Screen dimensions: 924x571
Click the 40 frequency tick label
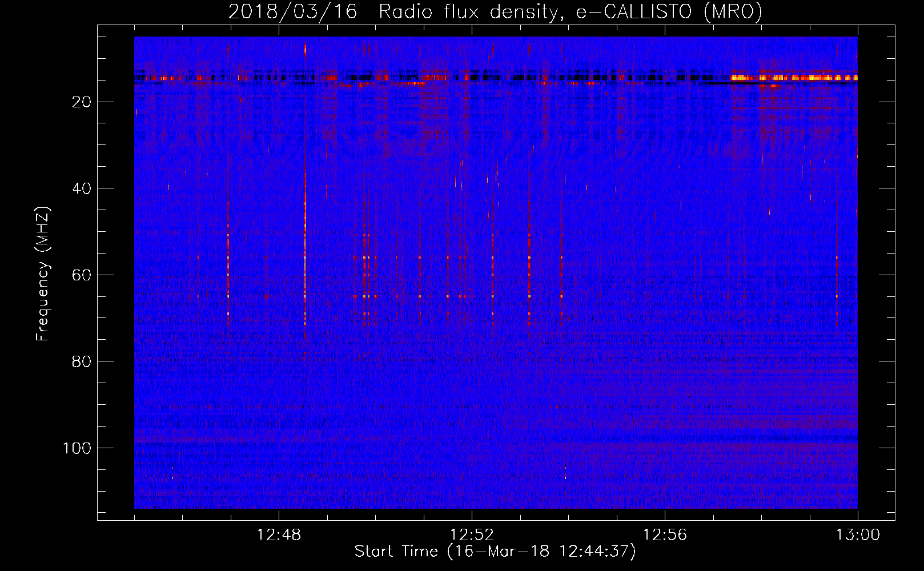tap(82, 188)
